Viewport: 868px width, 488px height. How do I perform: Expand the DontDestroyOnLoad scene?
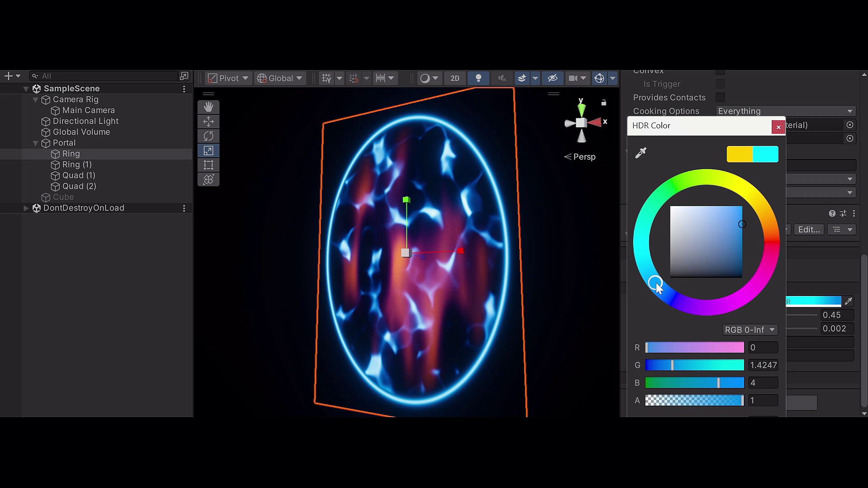26,208
